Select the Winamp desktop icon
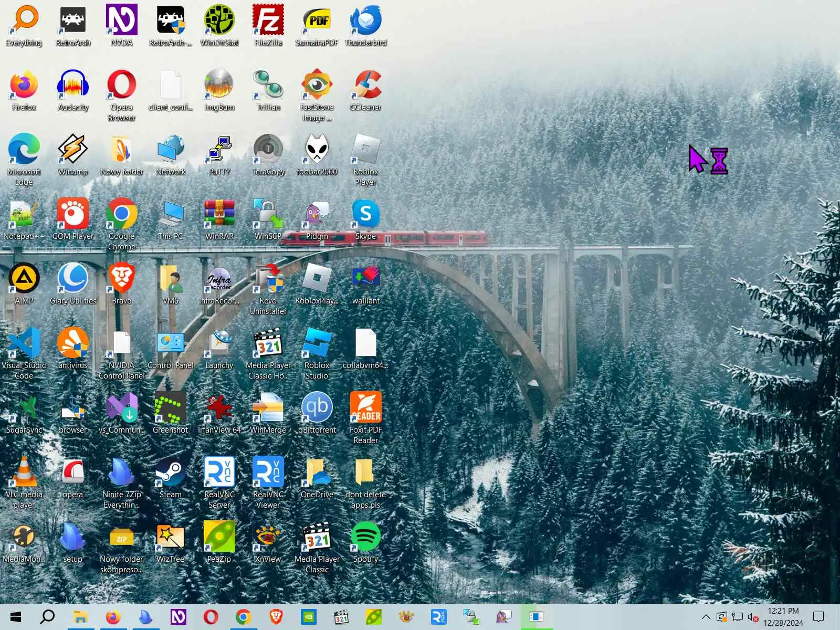 coord(73,154)
